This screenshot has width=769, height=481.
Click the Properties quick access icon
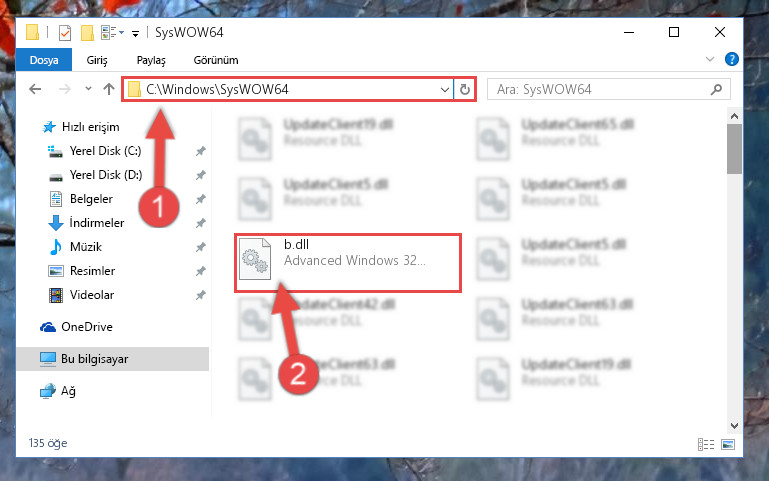click(x=64, y=33)
